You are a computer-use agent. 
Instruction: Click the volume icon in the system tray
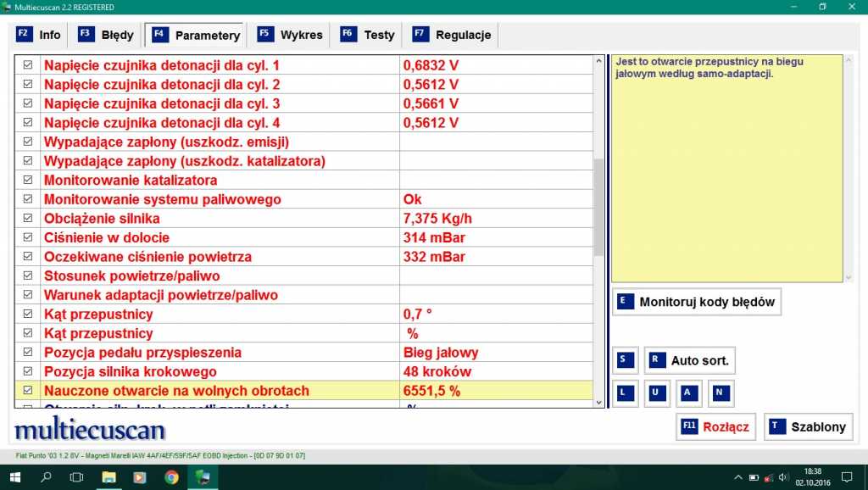783,476
